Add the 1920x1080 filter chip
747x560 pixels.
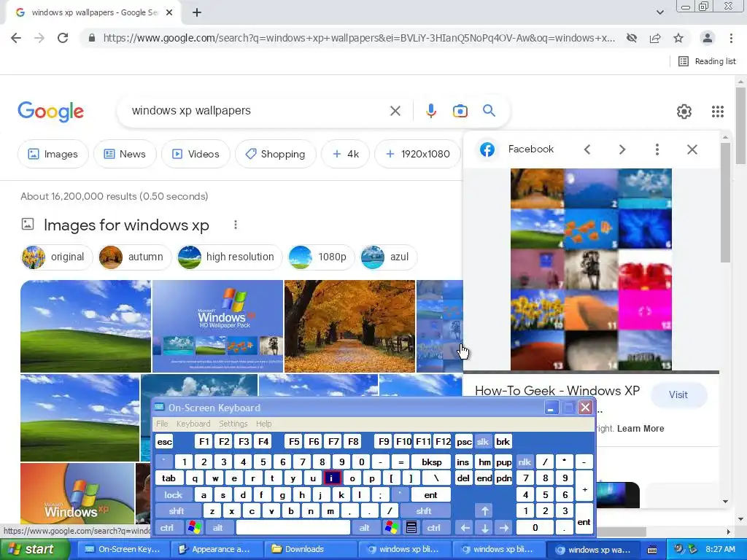point(418,154)
